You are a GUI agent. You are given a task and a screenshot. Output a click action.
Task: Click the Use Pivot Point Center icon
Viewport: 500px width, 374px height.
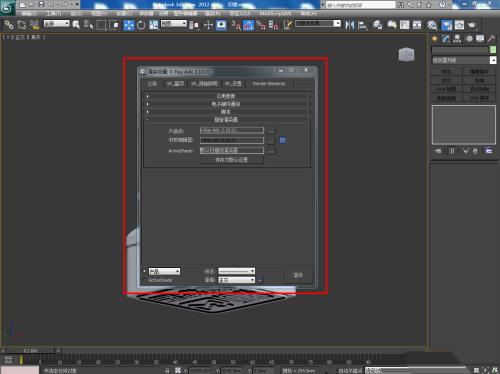[194, 25]
